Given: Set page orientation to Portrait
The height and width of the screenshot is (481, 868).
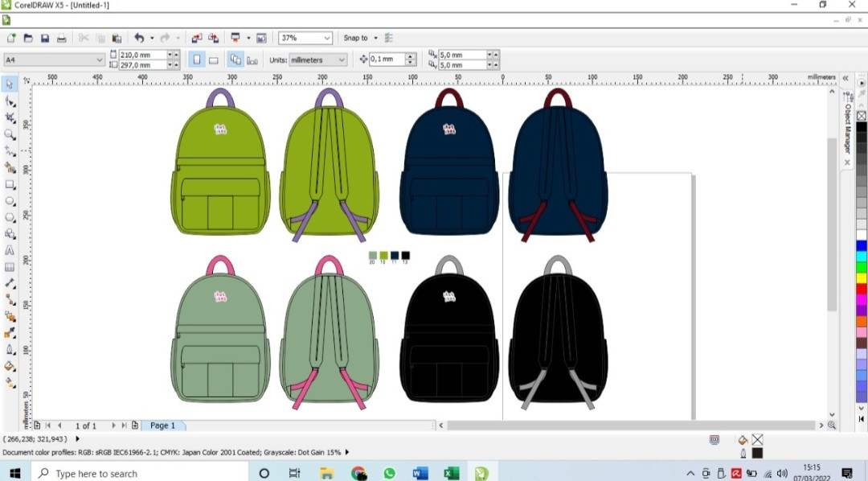Looking at the screenshot, I should pyautogui.click(x=197, y=60).
